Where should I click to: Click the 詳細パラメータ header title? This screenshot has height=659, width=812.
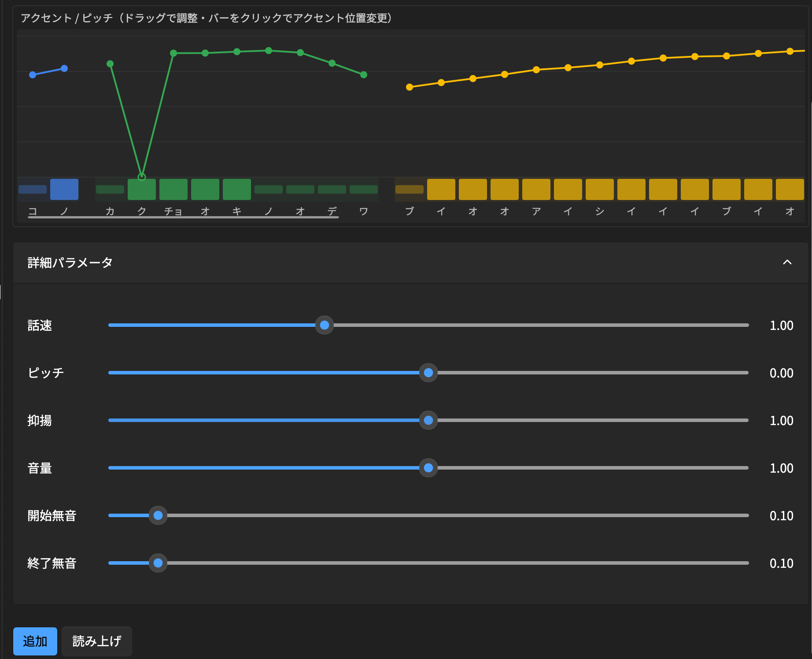pyautogui.click(x=70, y=263)
